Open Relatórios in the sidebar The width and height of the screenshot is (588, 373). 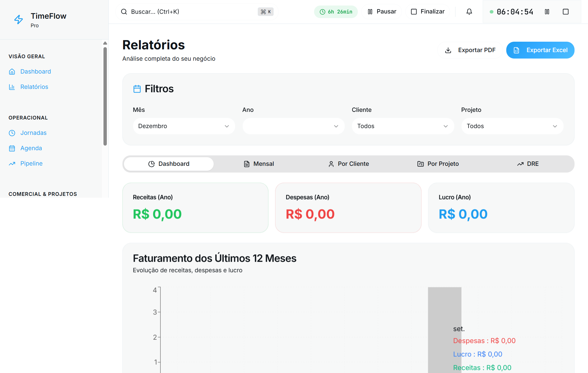34,87
